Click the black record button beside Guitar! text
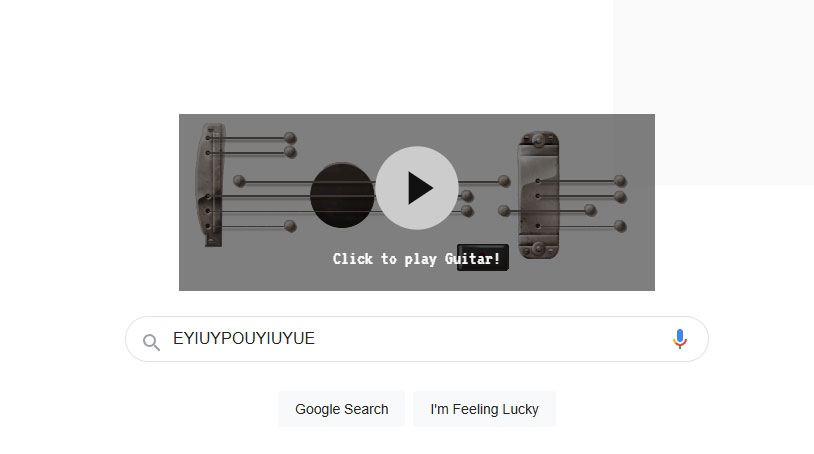Image resolution: width=814 pixels, height=454 pixels. tap(482, 257)
